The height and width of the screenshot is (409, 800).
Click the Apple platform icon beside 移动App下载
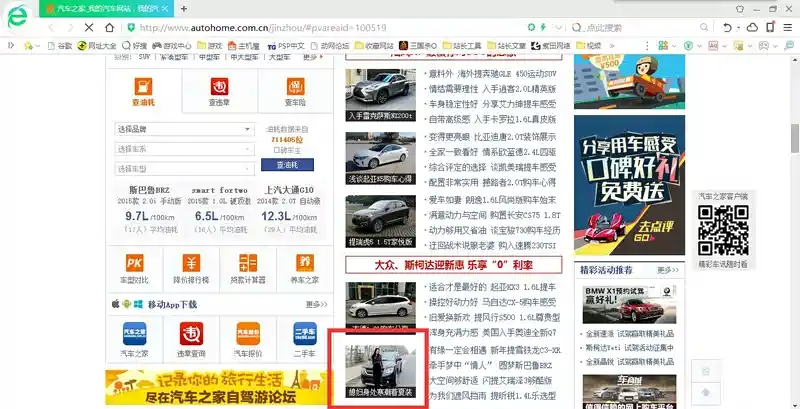point(115,304)
